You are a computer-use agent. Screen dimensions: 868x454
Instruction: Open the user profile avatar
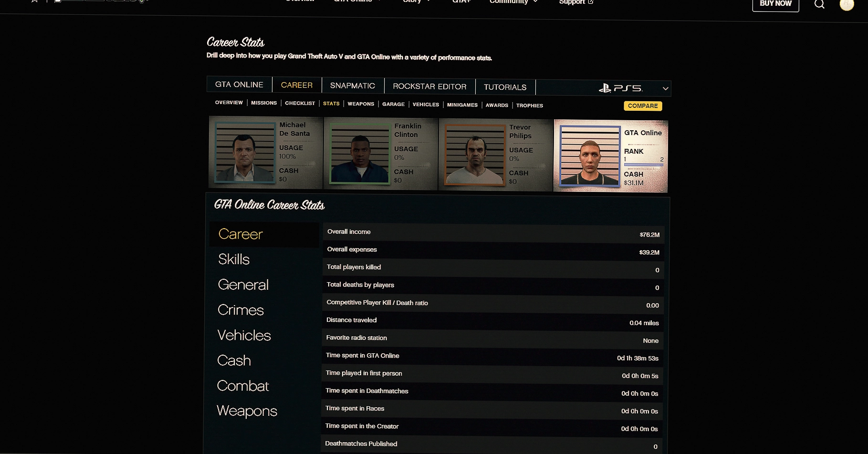tap(847, 5)
